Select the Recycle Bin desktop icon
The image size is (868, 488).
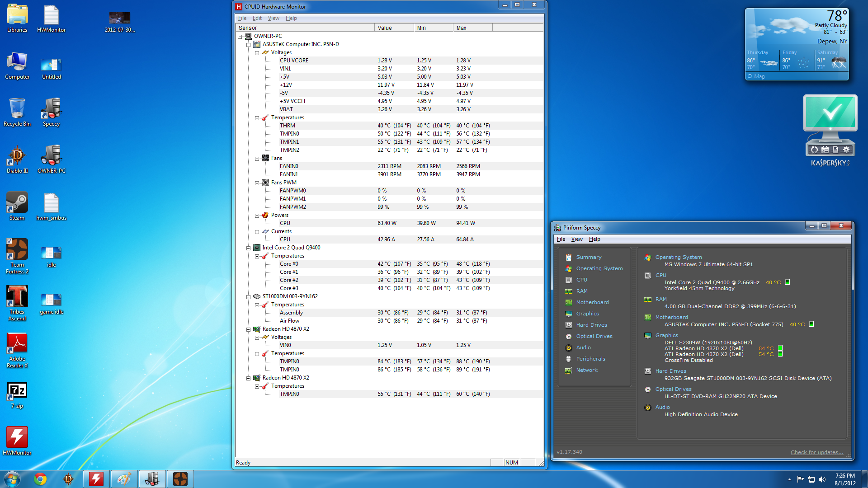tap(17, 113)
